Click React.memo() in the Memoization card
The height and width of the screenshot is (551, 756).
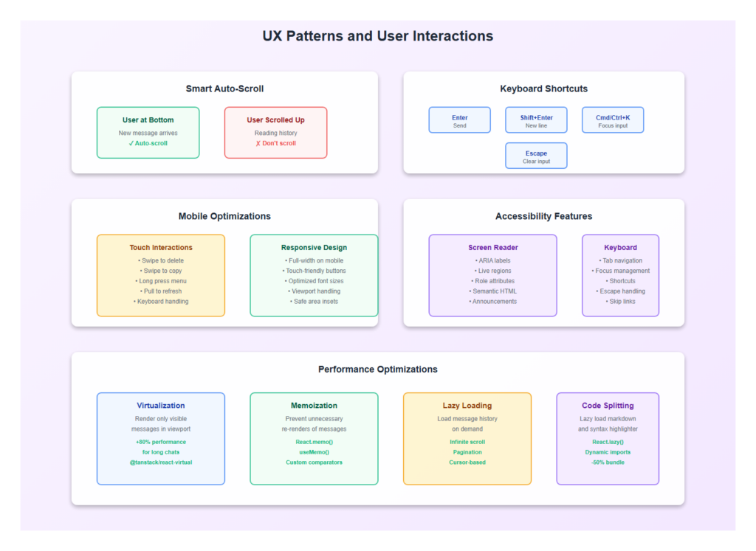[314, 442]
